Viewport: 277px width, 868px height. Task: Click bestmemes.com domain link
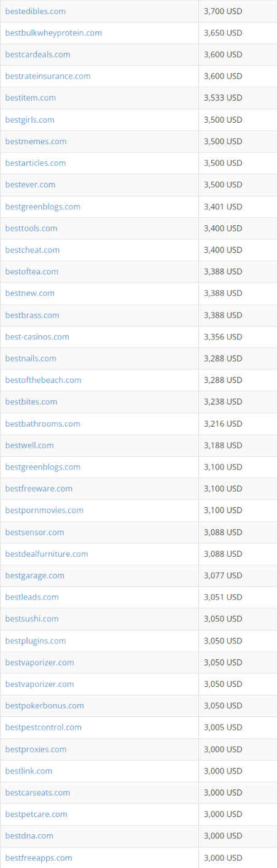(x=36, y=141)
